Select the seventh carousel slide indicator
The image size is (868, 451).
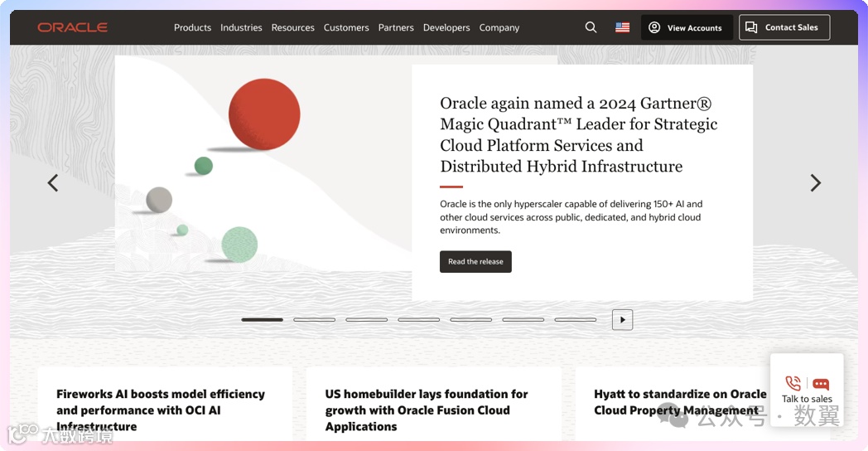coord(575,320)
